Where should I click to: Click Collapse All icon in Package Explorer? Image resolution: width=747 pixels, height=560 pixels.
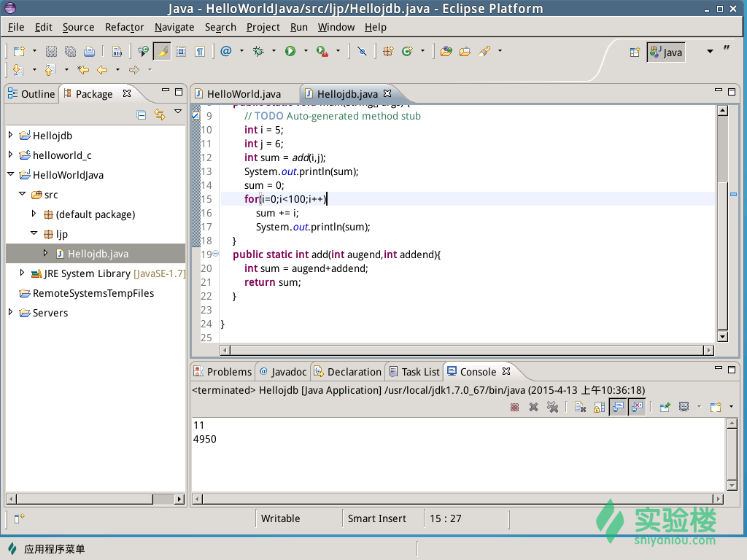tap(142, 114)
